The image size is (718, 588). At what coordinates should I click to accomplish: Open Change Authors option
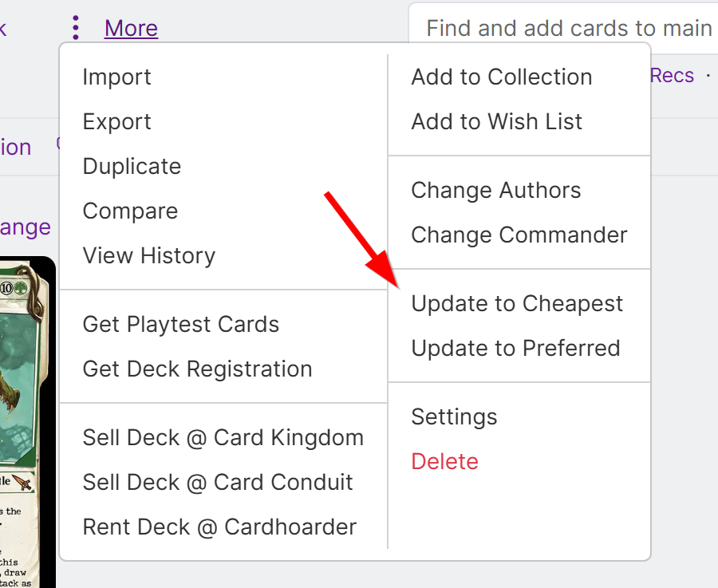(x=495, y=191)
